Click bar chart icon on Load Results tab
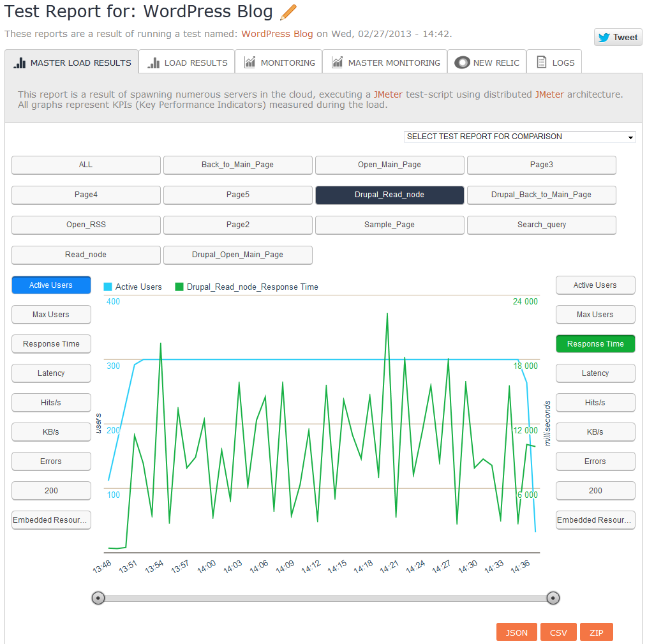Screen dimensions: 647x644 point(154,63)
